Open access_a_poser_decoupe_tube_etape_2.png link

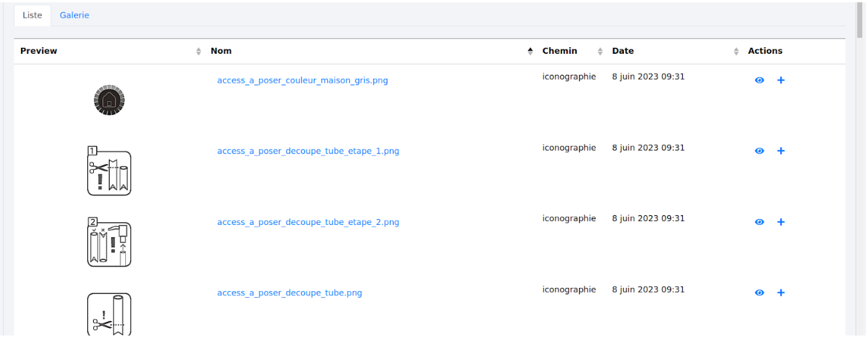pyautogui.click(x=308, y=222)
